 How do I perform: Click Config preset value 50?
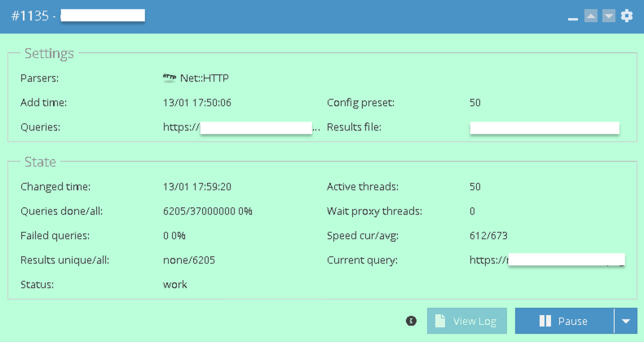tap(475, 102)
